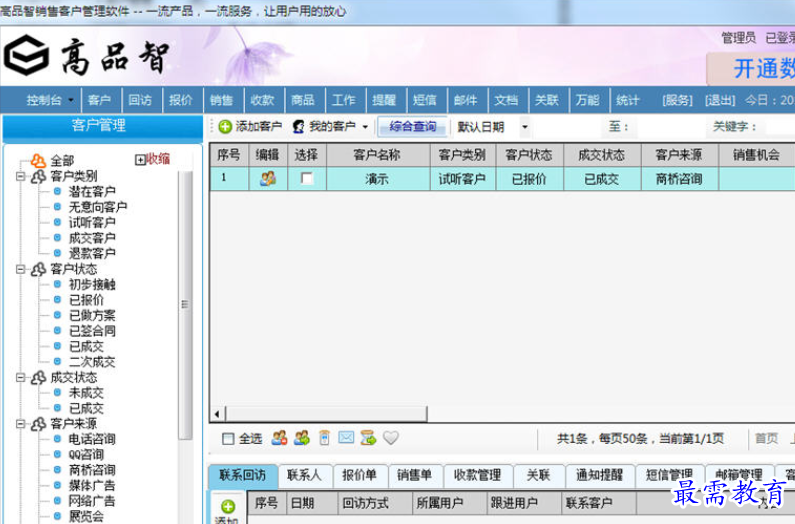Image resolution: width=795 pixels, height=524 pixels.
Task: Click the Deal Status group icon
Action: point(38,378)
